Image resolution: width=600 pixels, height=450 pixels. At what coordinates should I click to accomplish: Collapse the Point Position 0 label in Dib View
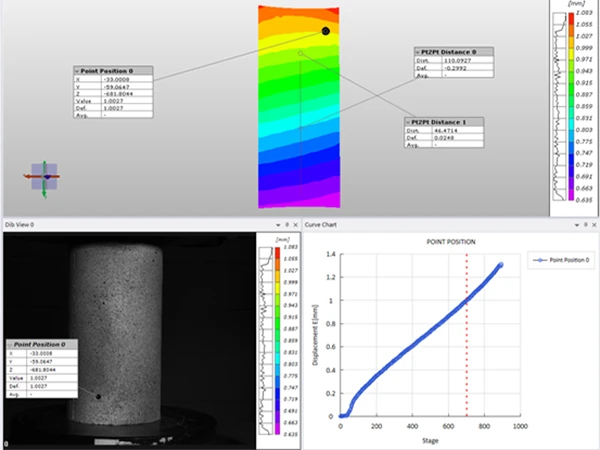click(10, 345)
